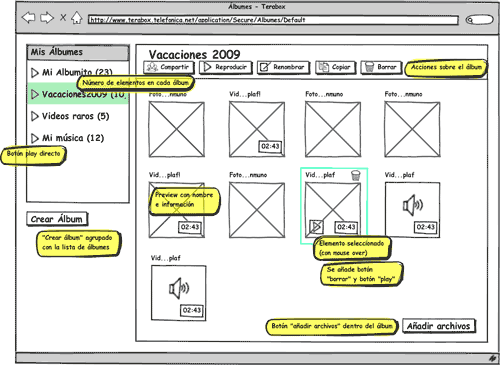Click the Renombrar button
The height and width of the screenshot is (365, 500).
point(283,67)
